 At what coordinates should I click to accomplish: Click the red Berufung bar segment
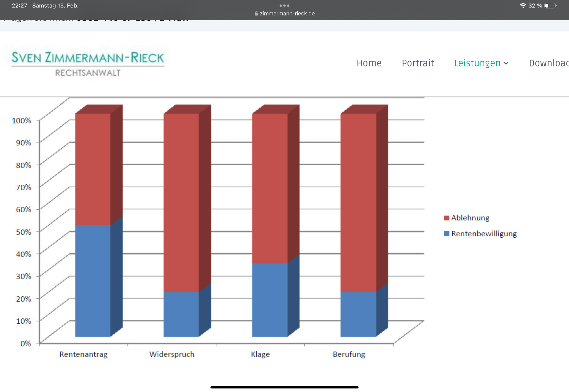point(358,203)
